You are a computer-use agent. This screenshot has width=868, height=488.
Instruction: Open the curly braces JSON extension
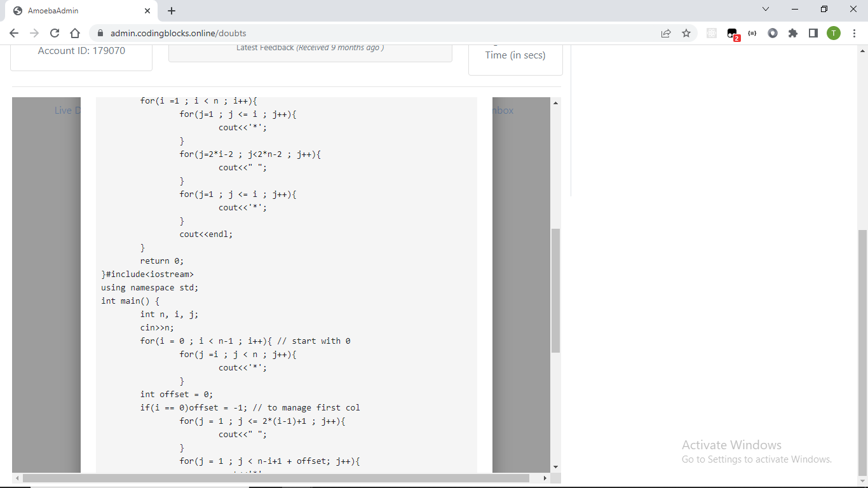coord(752,33)
